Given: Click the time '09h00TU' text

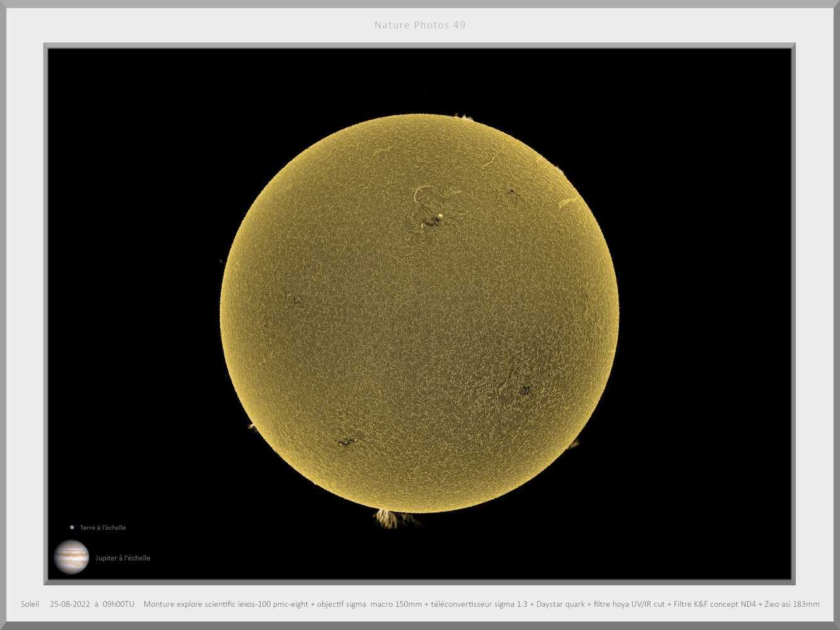Looking at the screenshot, I should [x=118, y=604].
